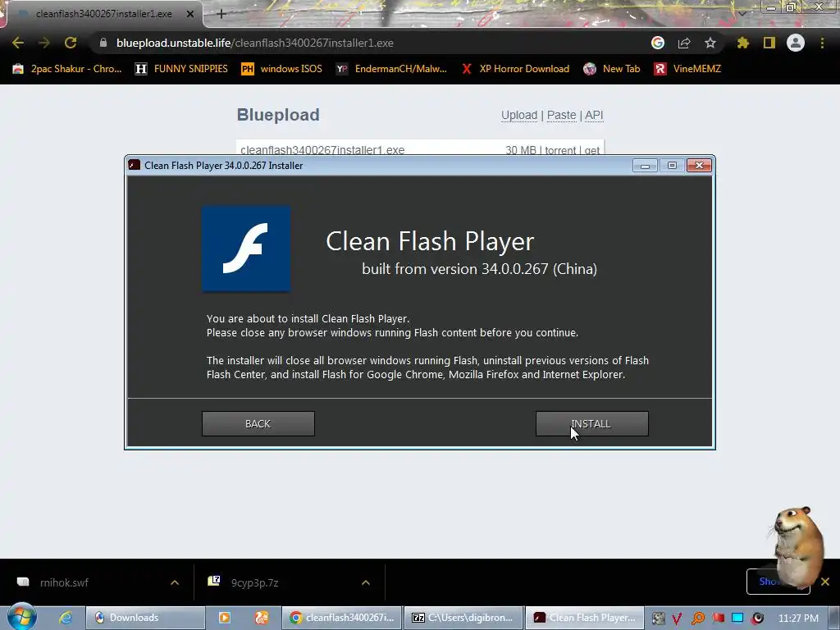This screenshot has width=840, height=630.
Task: Click the API link on Blupload
Action: [594, 115]
